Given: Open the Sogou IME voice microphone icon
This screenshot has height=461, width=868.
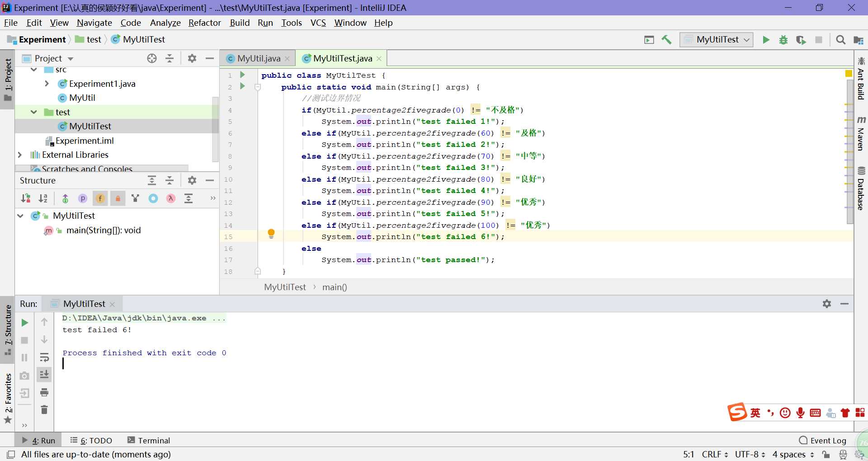Looking at the screenshot, I should 800,412.
